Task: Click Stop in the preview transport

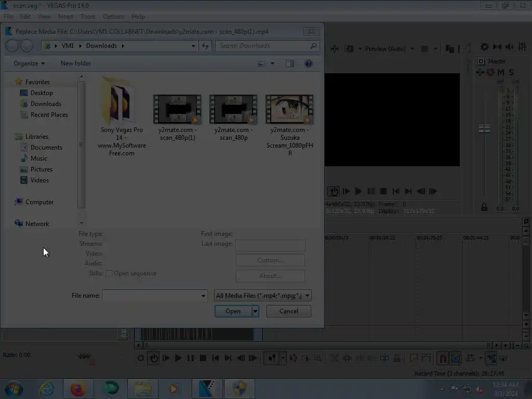Action: pyautogui.click(x=383, y=191)
